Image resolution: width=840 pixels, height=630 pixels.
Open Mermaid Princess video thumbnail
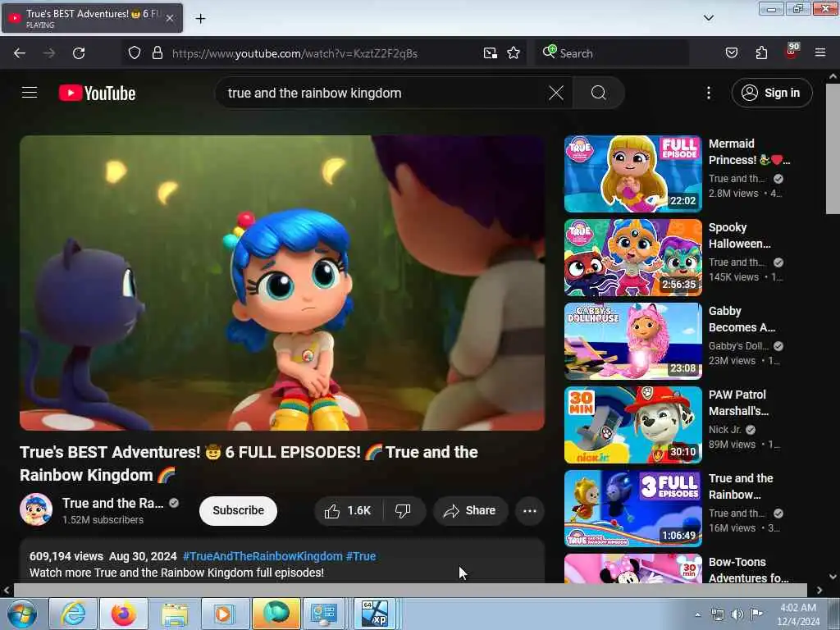point(632,174)
